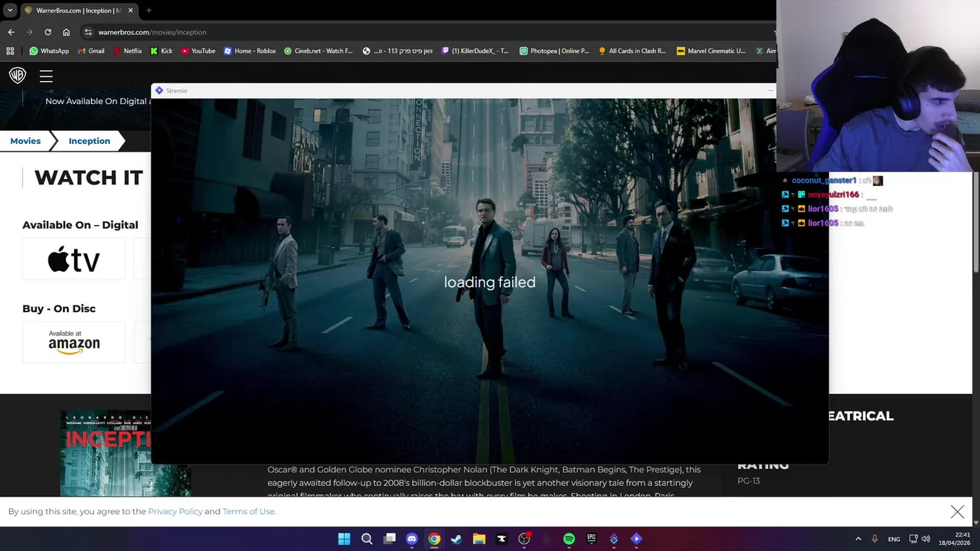The image size is (980, 551).
Task: Click the PG-13 rating text
Action: 748,481
